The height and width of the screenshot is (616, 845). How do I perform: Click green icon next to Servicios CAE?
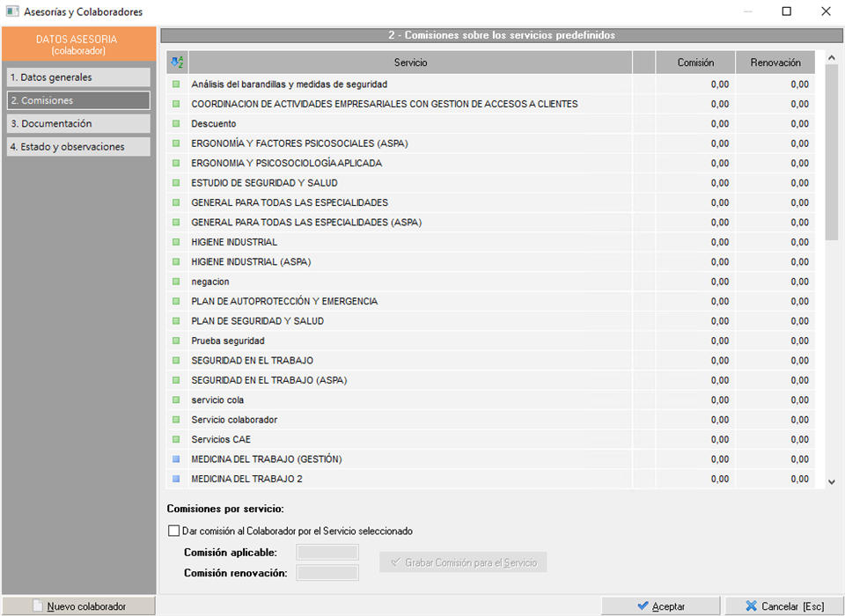click(176, 439)
